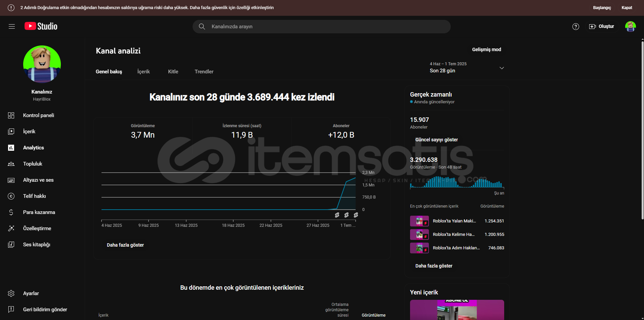This screenshot has width=644, height=320.
Task: Click the last Shorts marker below chart
Action: [x=356, y=215]
